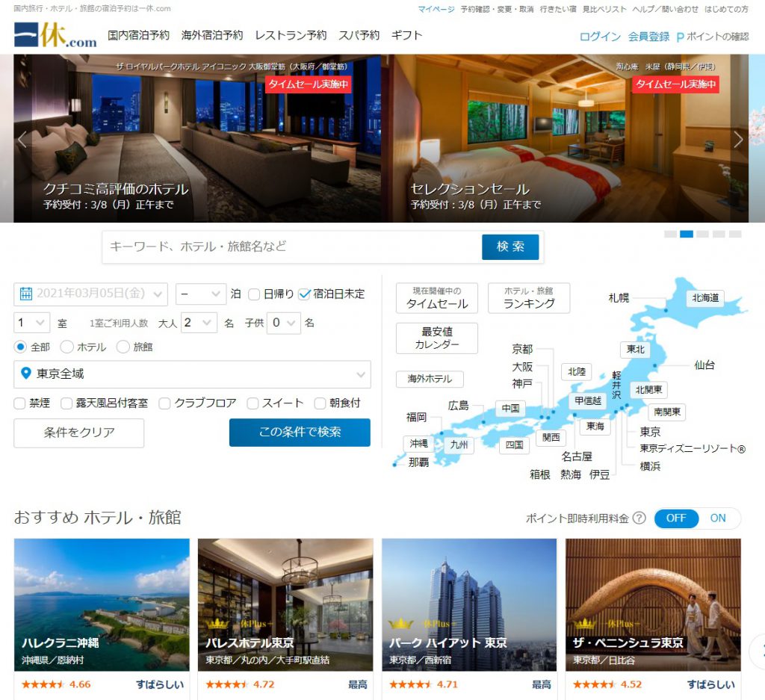Open スパ予約 menu
This screenshot has width=765, height=700.
coord(359,35)
